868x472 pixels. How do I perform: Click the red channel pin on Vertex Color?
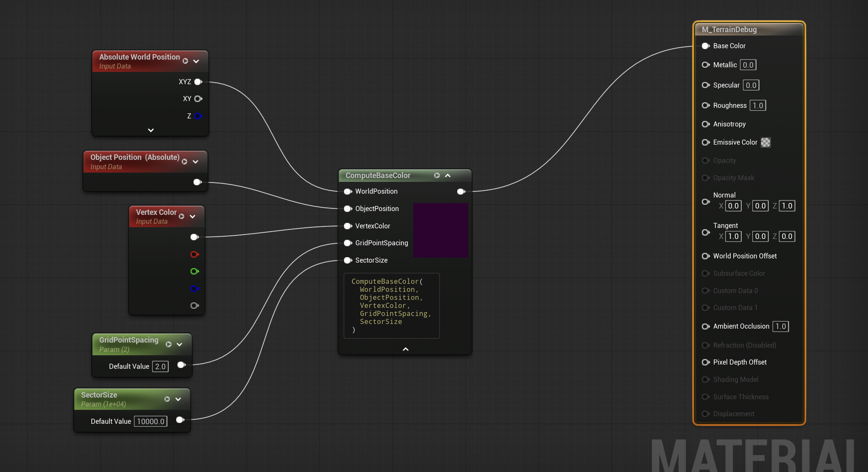point(194,254)
